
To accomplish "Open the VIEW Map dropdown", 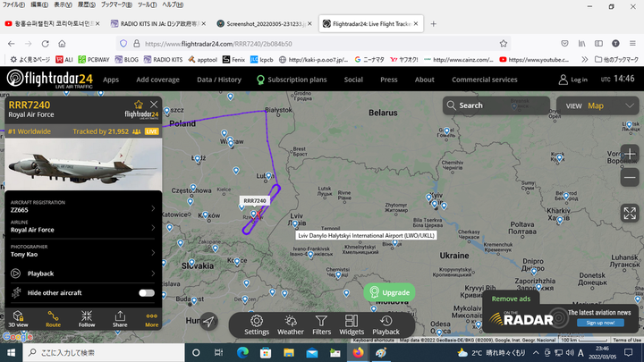I will pos(600,105).
